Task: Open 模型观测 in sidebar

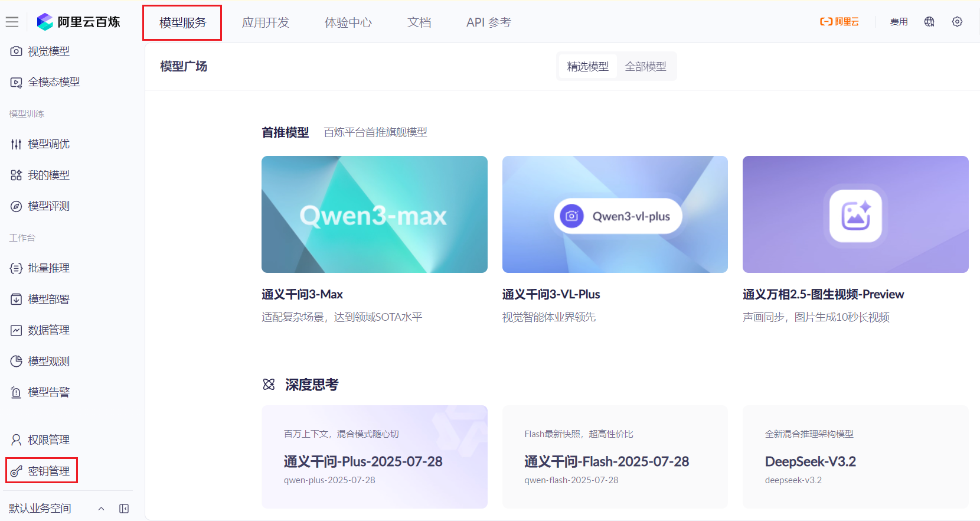Action: point(49,361)
